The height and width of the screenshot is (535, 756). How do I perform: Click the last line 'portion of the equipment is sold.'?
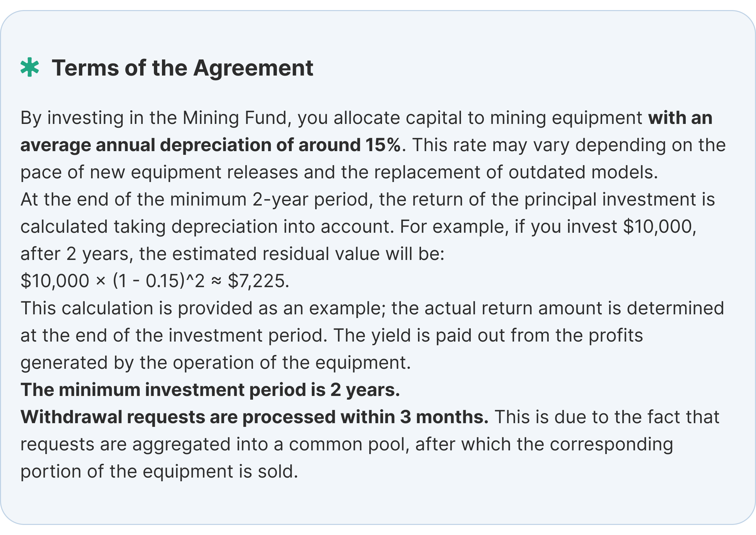[159, 472]
